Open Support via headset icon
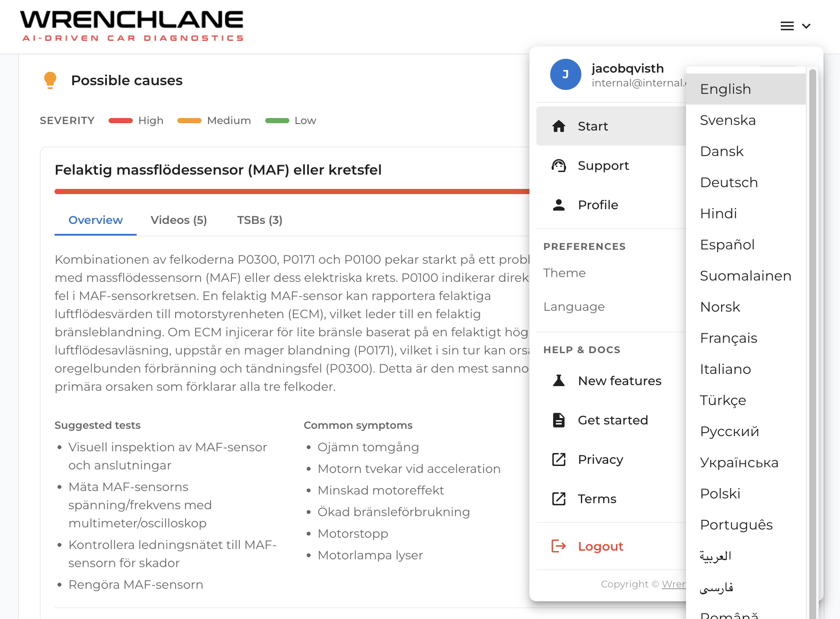Screen dimensions: 840x619 (559, 166)
